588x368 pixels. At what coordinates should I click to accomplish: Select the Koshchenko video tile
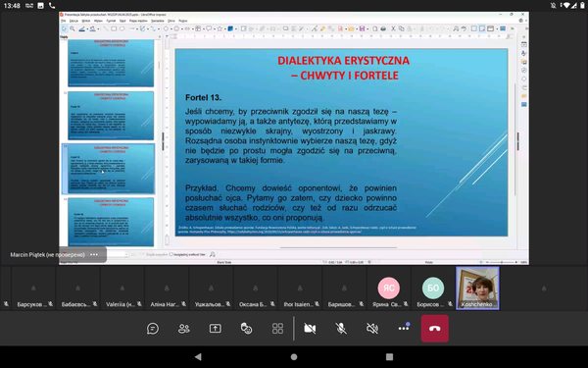point(477,288)
